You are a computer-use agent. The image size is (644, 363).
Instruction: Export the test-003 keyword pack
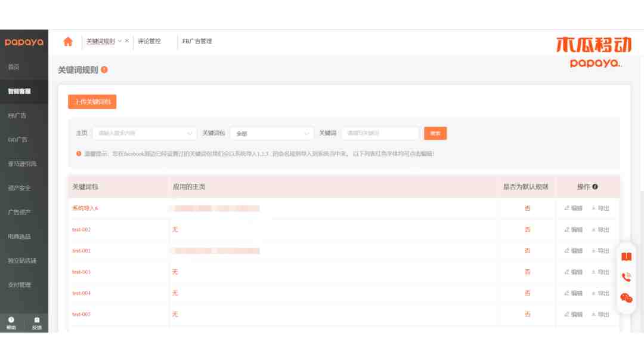[600, 272]
